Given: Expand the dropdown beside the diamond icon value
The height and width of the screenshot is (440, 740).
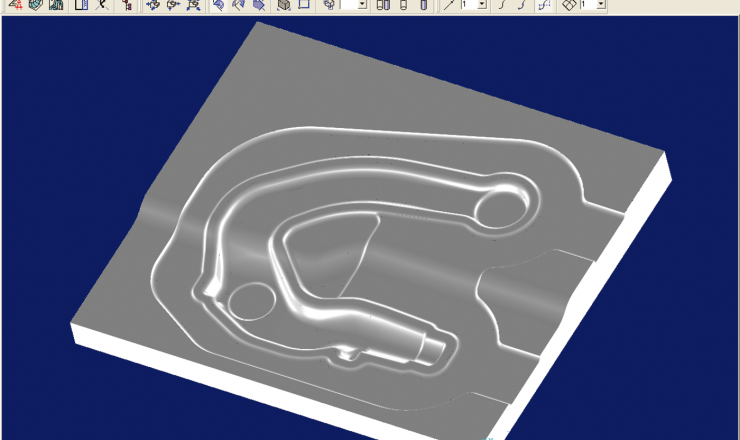Looking at the screenshot, I should (601, 5).
